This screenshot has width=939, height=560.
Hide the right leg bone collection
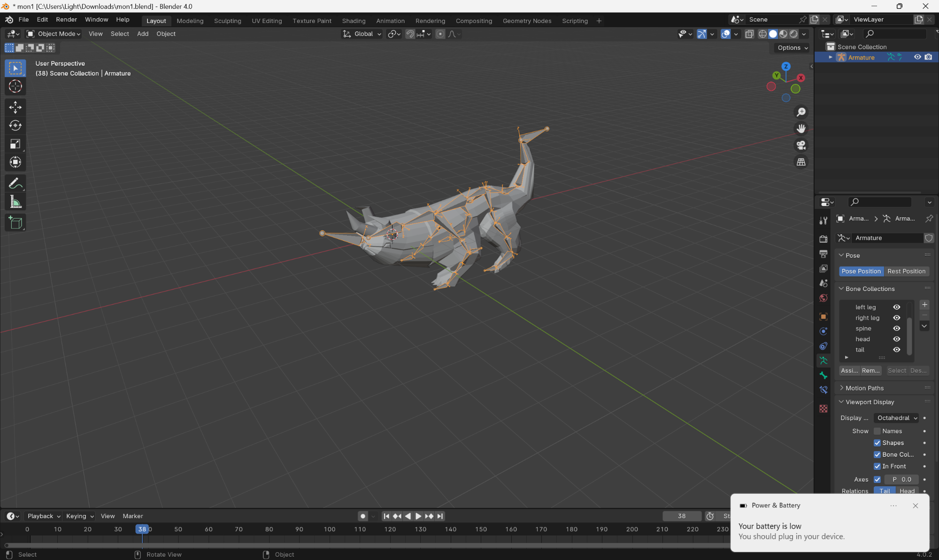(896, 318)
